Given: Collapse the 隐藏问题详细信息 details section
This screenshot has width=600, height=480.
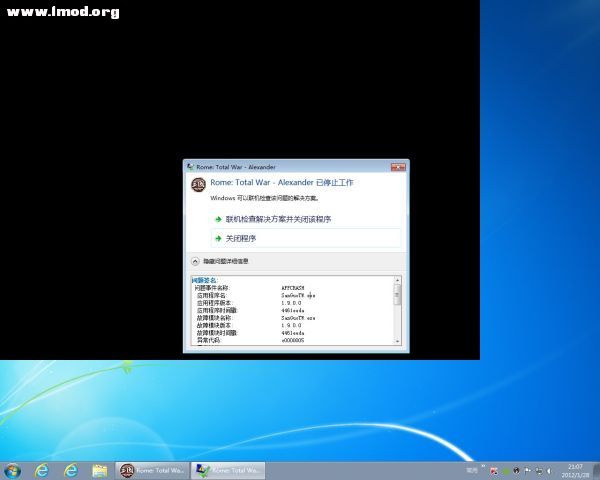Looking at the screenshot, I should click(195, 261).
